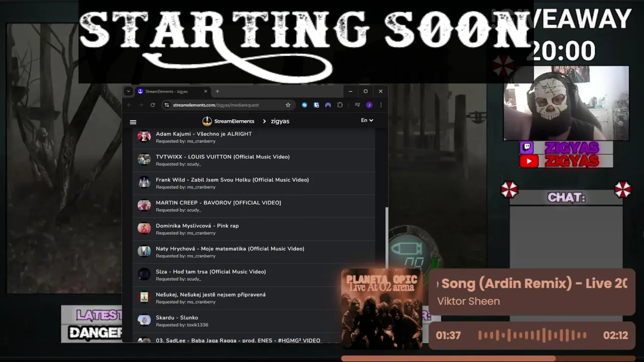
Task: Click the Twitch ZIGYAS logo icon
Action: click(x=527, y=148)
